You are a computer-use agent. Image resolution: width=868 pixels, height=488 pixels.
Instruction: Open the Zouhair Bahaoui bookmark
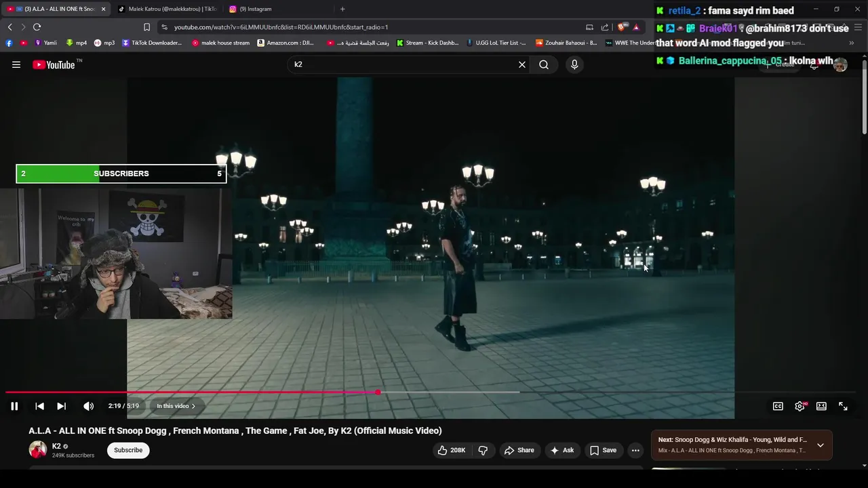point(566,43)
